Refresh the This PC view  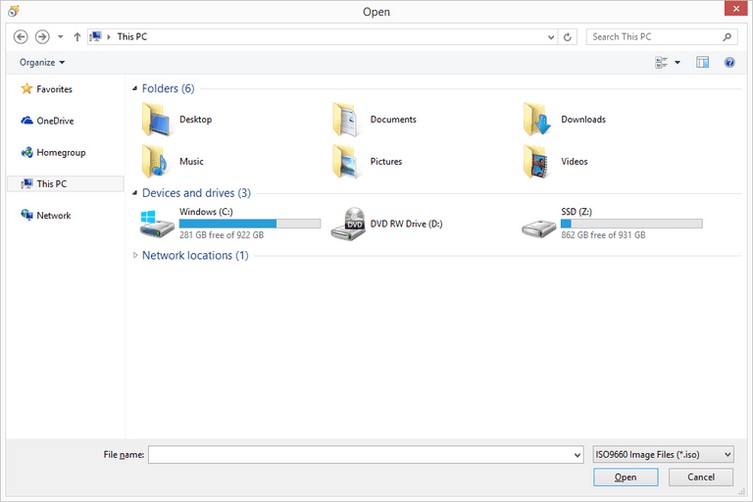click(x=567, y=37)
